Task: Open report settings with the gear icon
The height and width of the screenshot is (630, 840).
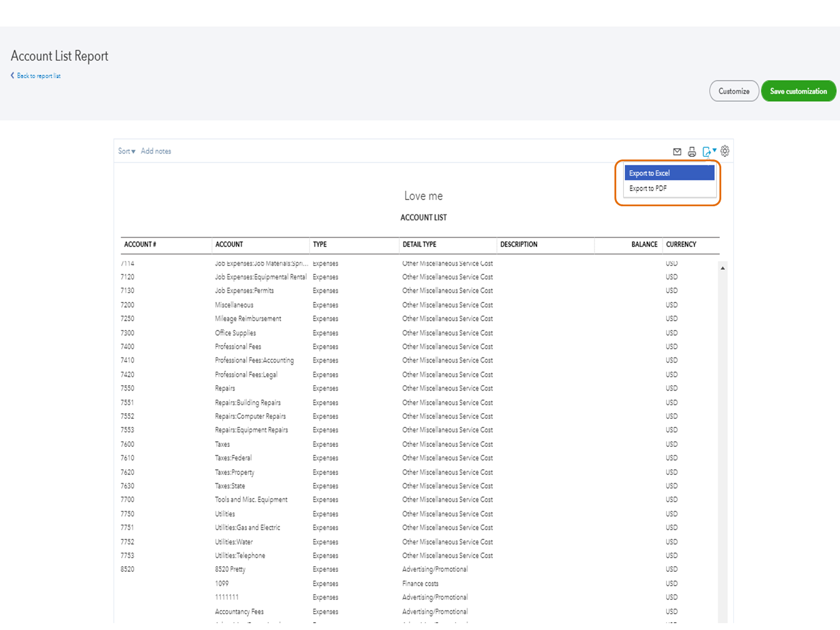Action: tap(724, 151)
